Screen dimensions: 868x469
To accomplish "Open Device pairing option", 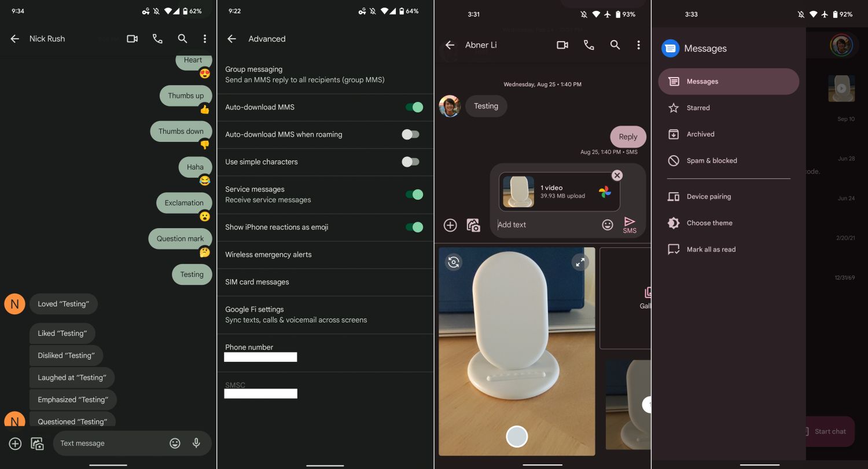I will tap(708, 196).
